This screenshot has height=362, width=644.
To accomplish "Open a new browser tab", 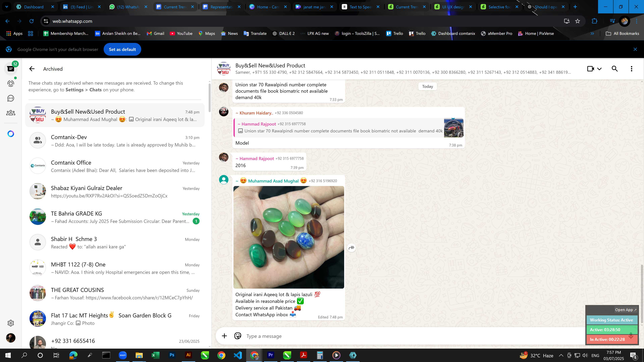I will point(575,7).
